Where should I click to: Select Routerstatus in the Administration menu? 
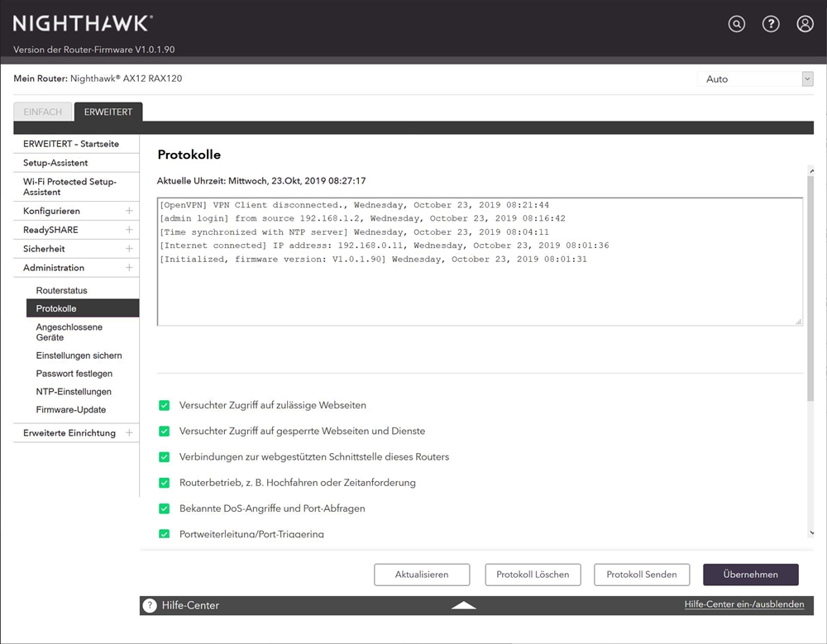61,291
